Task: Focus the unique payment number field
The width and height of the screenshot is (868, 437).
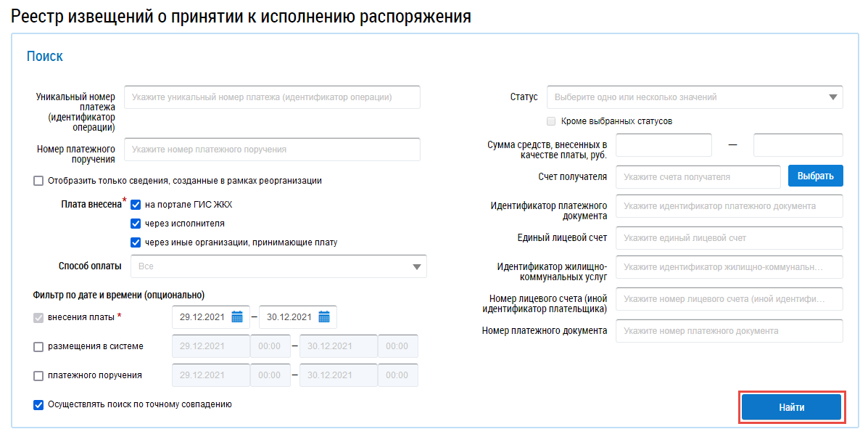Action: [x=272, y=97]
